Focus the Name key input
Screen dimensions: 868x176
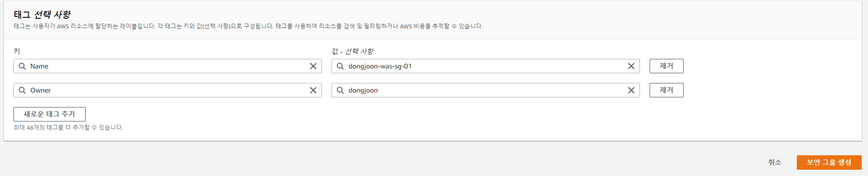click(167, 66)
